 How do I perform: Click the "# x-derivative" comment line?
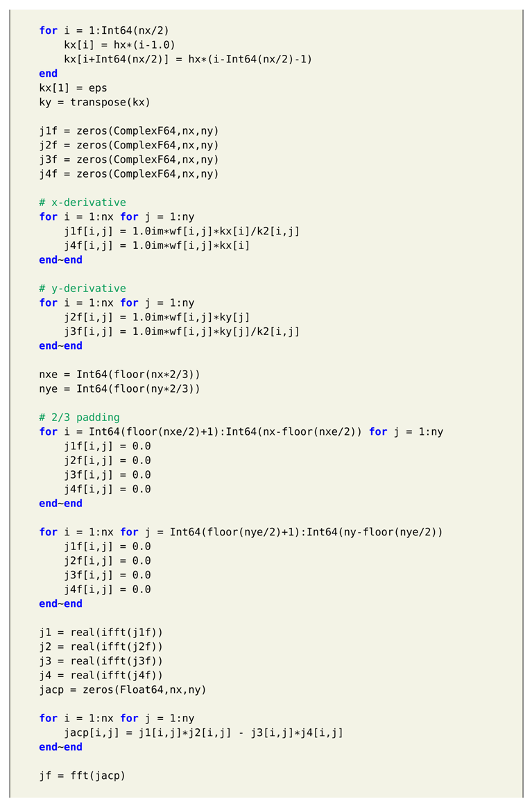pyautogui.click(x=83, y=203)
